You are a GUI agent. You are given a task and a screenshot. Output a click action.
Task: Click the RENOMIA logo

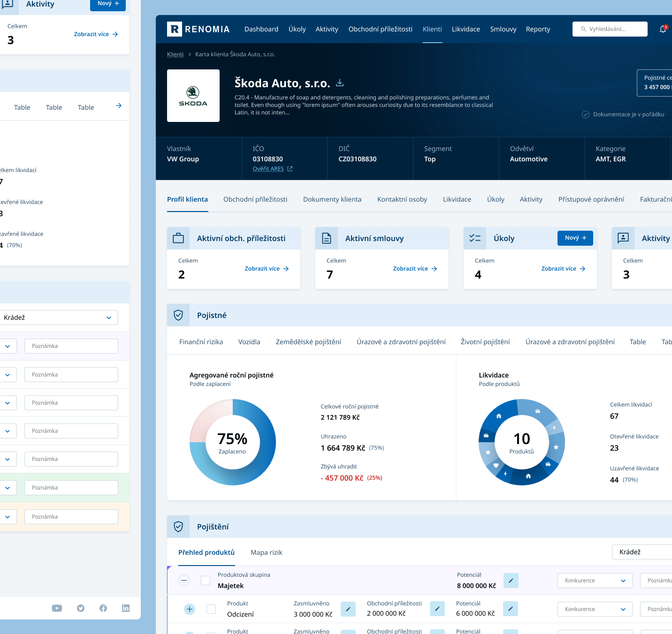pos(199,29)
